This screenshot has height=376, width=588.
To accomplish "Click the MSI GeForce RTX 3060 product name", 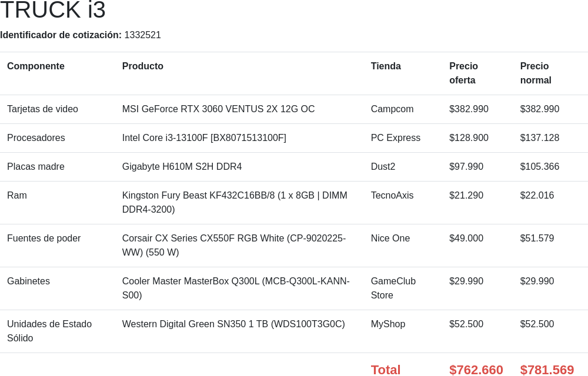I will pos(218,109).
